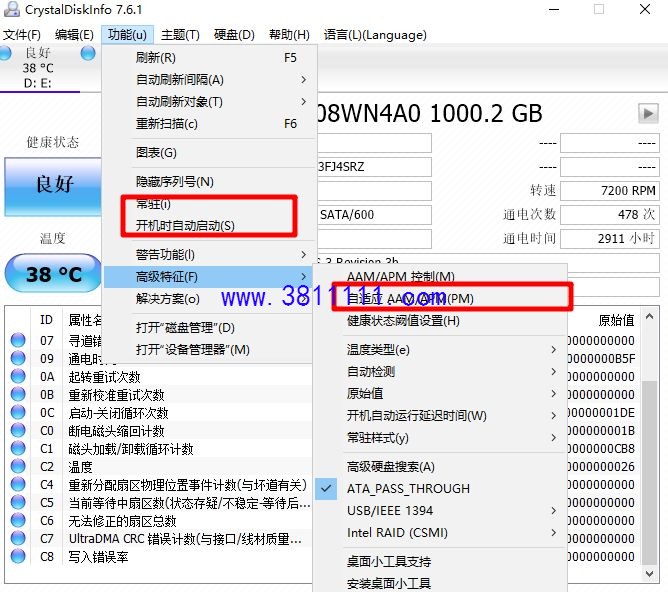Toggle 桌面小工具支持 option
The height and width of the screenshot is (592, 668).
pos(441,562)
